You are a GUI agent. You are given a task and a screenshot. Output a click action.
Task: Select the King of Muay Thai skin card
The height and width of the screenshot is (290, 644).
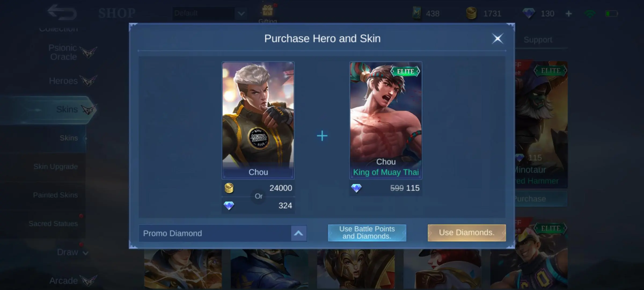(x=386, y=120)
